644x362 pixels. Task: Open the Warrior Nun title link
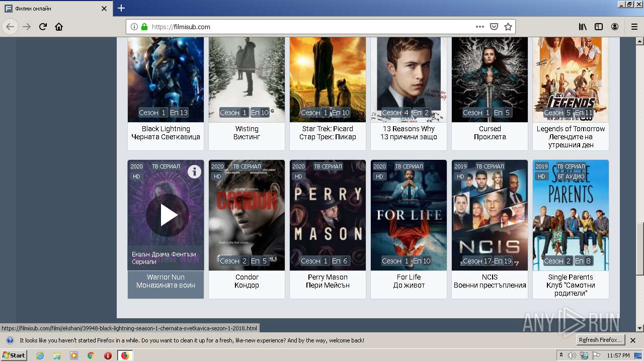[x=166, y=281]
